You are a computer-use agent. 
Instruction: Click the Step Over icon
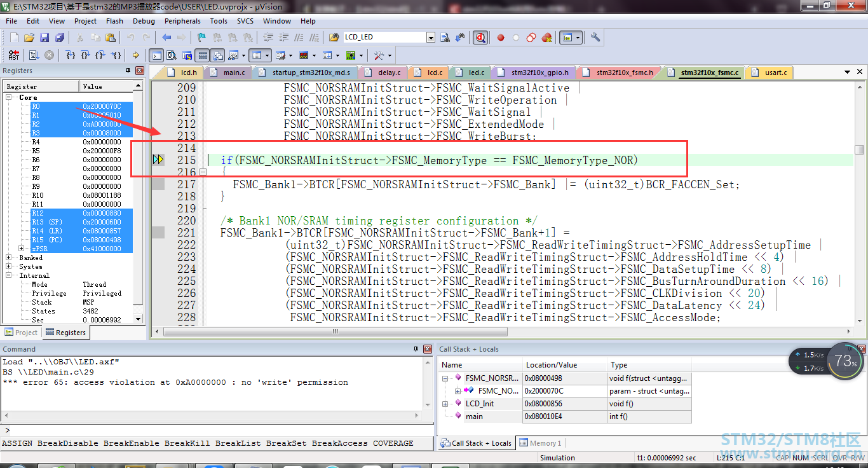point(86,55)
